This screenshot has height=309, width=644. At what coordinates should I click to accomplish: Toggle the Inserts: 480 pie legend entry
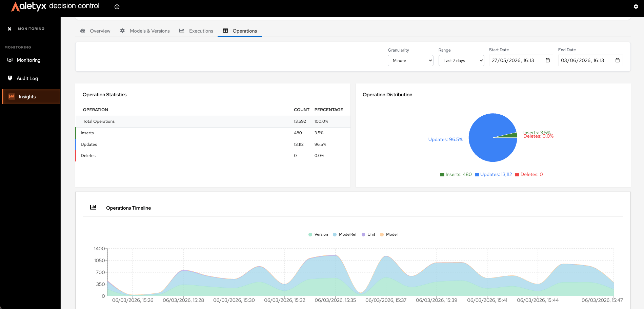pyautogui.click(x=456, y=174)
